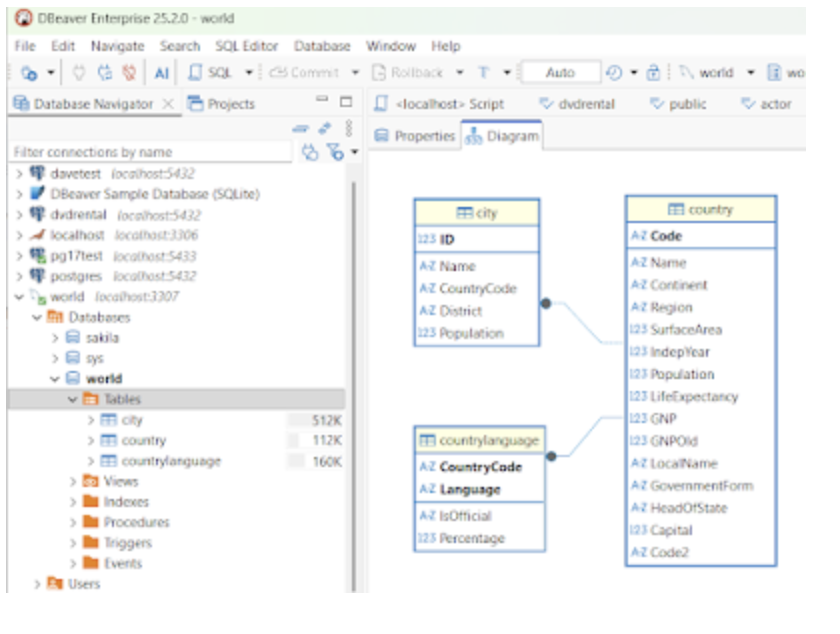Open the SQL Editor menu
The width and height of the screenshot is (840, 634).
[246, 46]
